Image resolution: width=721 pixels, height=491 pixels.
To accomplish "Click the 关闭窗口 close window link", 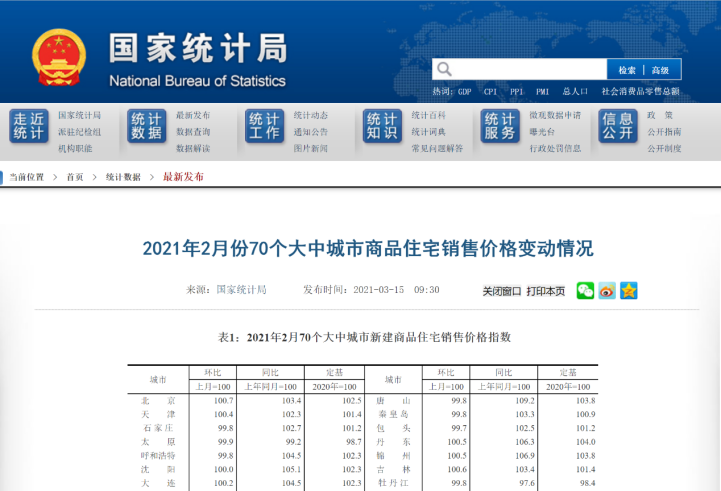I will tap(502, 291).
